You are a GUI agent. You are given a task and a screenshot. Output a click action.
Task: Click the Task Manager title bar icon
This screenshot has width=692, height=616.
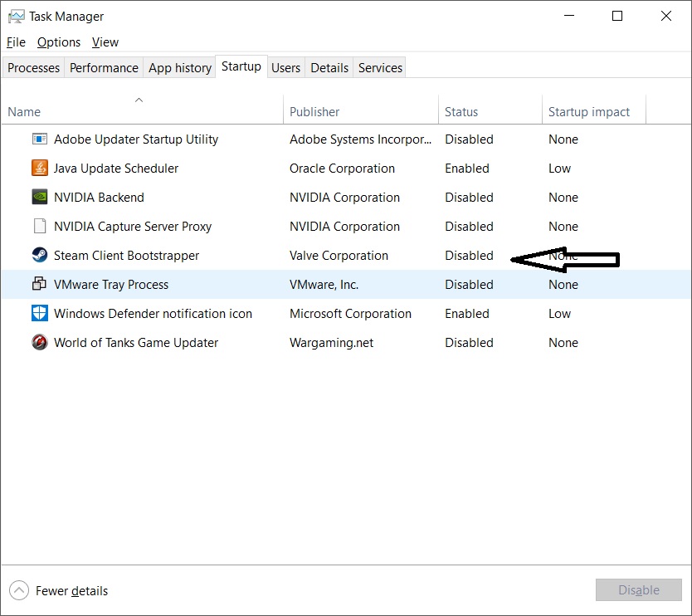[16, 17]
